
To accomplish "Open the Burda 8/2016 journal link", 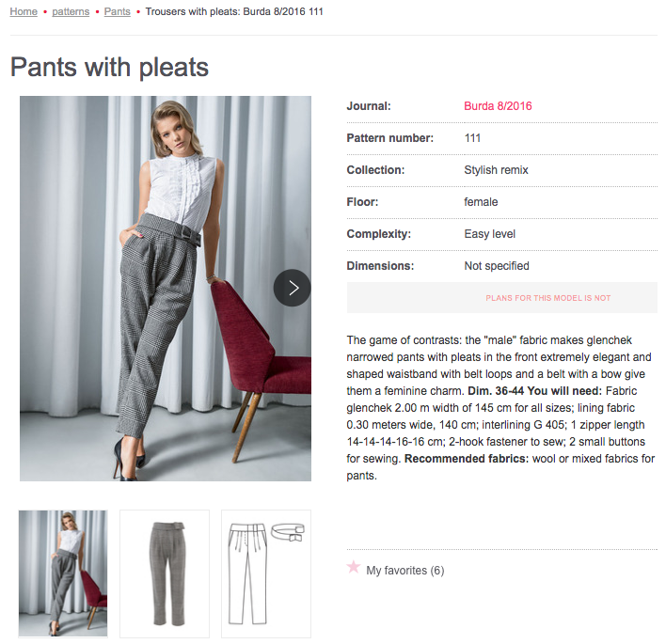I will tap(498, 106).
